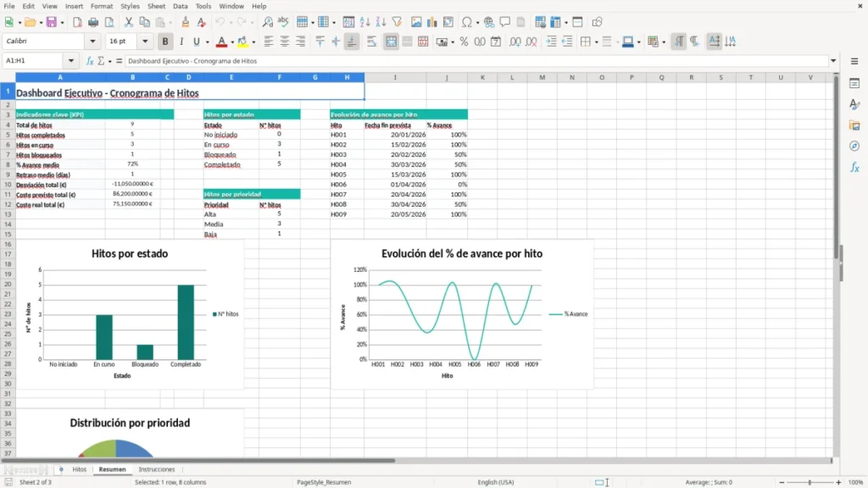Toggle Italic formatting

[181, 42]
